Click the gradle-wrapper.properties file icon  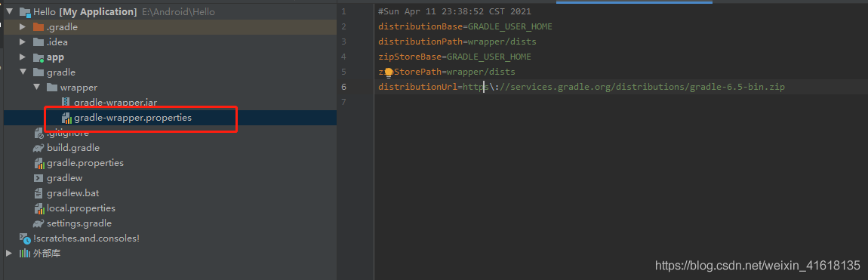point(66,117)
